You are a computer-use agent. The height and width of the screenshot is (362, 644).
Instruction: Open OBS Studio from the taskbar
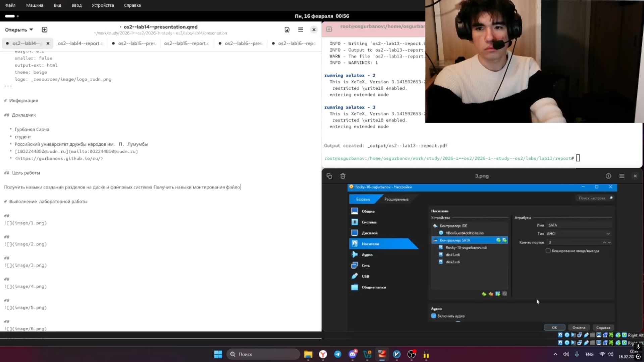[x=412, y=354]
